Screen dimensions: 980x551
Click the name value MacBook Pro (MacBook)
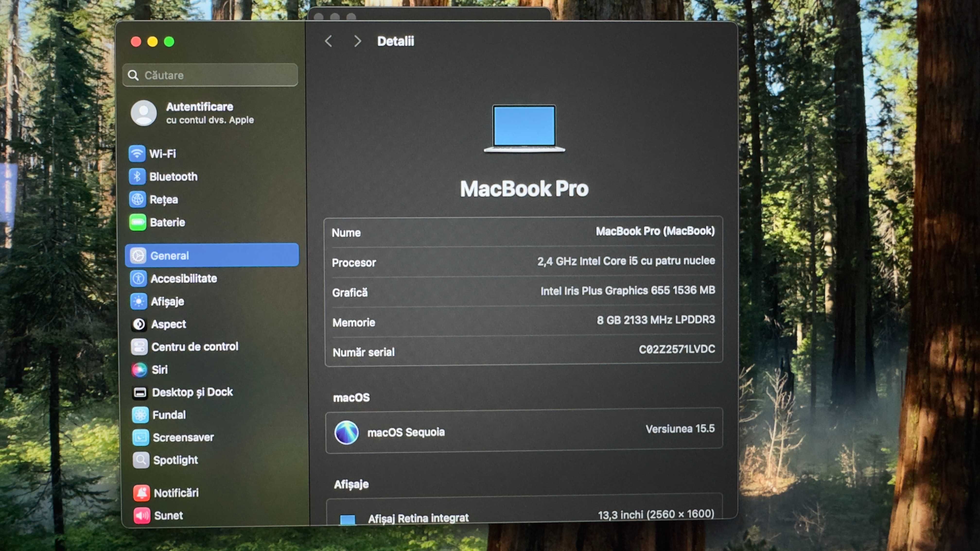click(x=655, y=231)
